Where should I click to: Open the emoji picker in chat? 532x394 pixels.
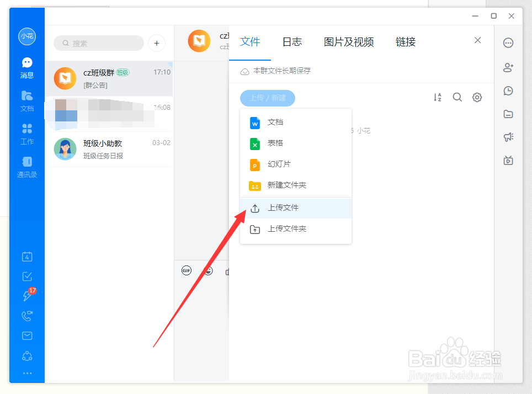208,271
